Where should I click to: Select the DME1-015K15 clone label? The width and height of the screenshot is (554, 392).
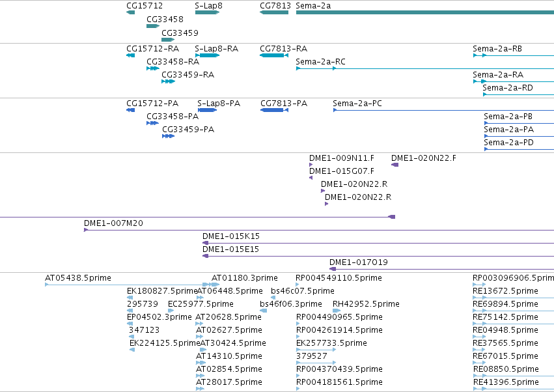click(230, 236)
